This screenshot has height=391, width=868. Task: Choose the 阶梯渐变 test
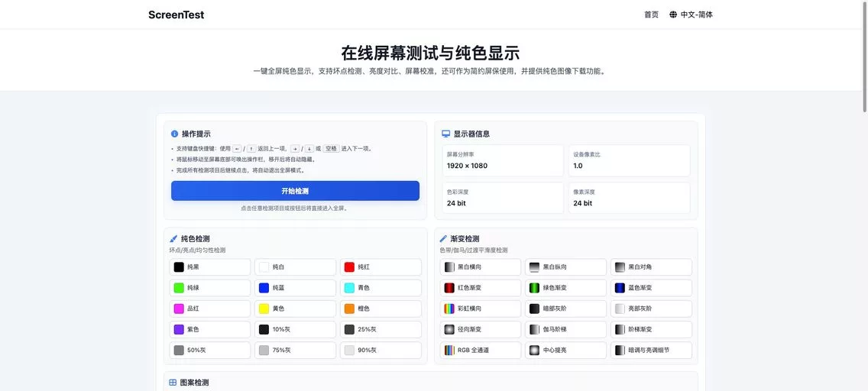pyautogui.click(x=651, y=330)
